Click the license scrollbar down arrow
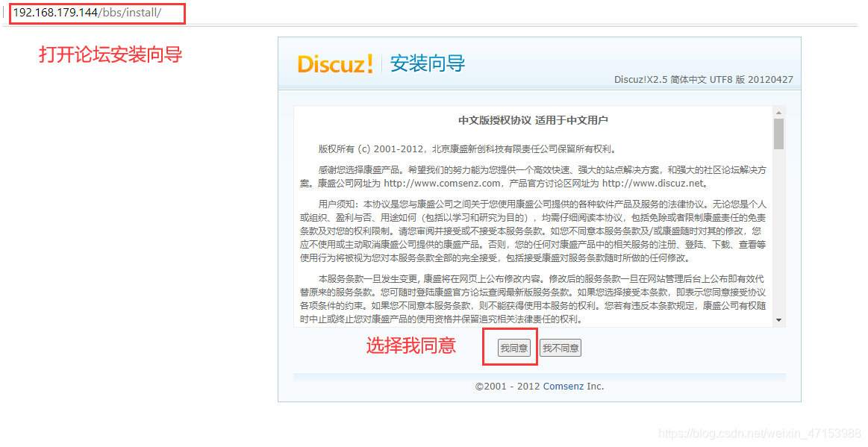 click(x=779, y=320)
